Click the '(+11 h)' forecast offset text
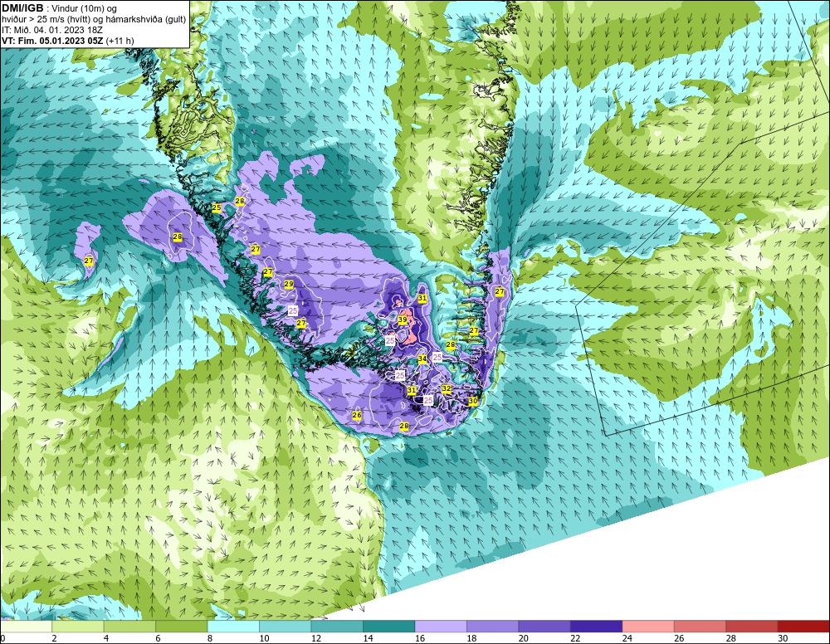830x644 pixels. [x=120, y=41]
